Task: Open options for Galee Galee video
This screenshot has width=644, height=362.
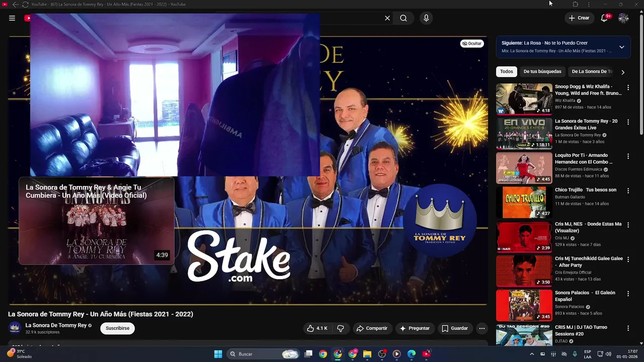Action: coord(628,259)
